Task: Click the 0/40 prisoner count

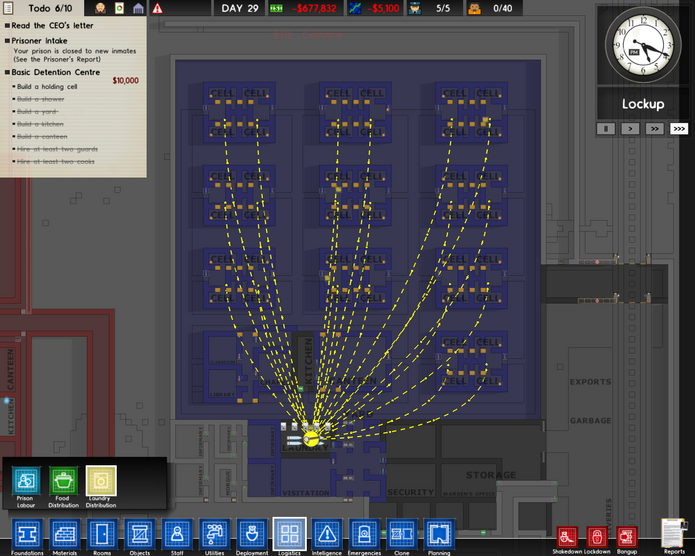Action: pyautogui.click(x=502, y=8)
